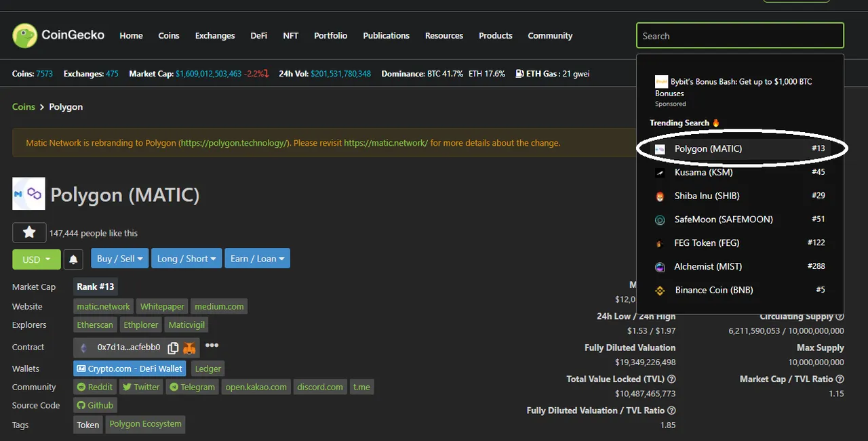Open the USD currency dropdown
The image size is (868, 441).
coord(37,259)
